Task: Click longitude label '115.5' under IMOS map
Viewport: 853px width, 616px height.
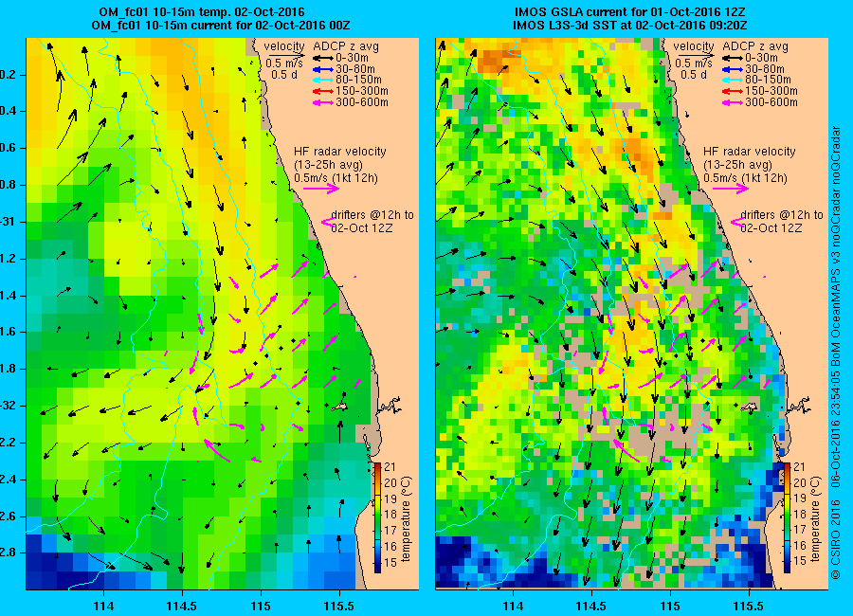Action: (x=749, y=606)
